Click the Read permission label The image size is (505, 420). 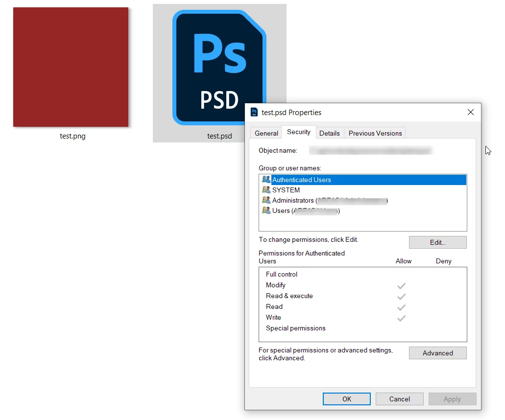click(x=274, y=307)
